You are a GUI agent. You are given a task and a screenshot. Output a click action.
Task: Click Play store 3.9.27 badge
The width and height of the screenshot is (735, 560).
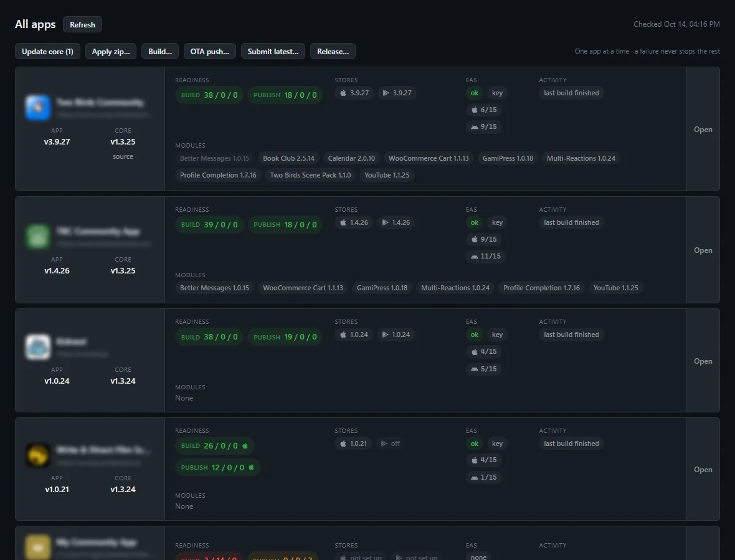(397, 93)
